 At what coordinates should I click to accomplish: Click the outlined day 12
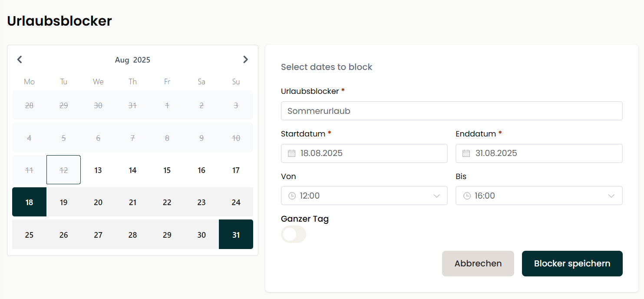(64, 170)
